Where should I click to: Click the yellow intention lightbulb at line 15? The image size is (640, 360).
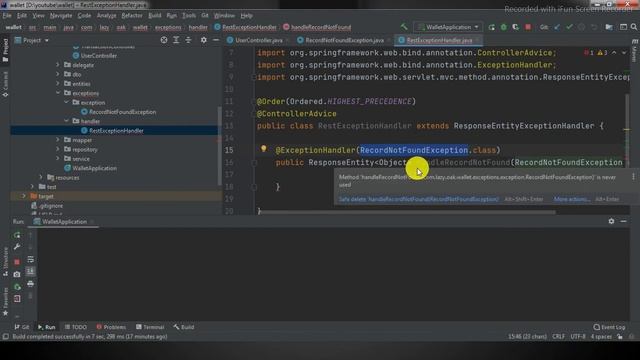coord(264,149)
